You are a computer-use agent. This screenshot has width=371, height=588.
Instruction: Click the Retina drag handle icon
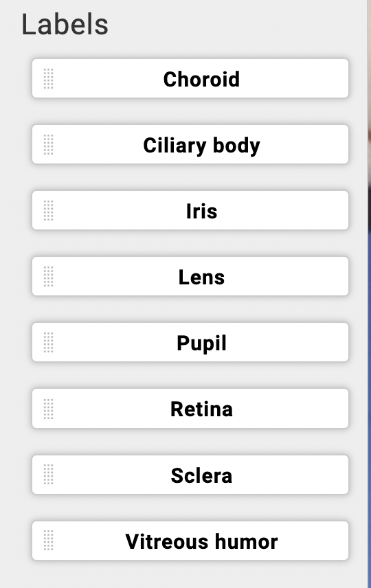[x=48, y=409]
